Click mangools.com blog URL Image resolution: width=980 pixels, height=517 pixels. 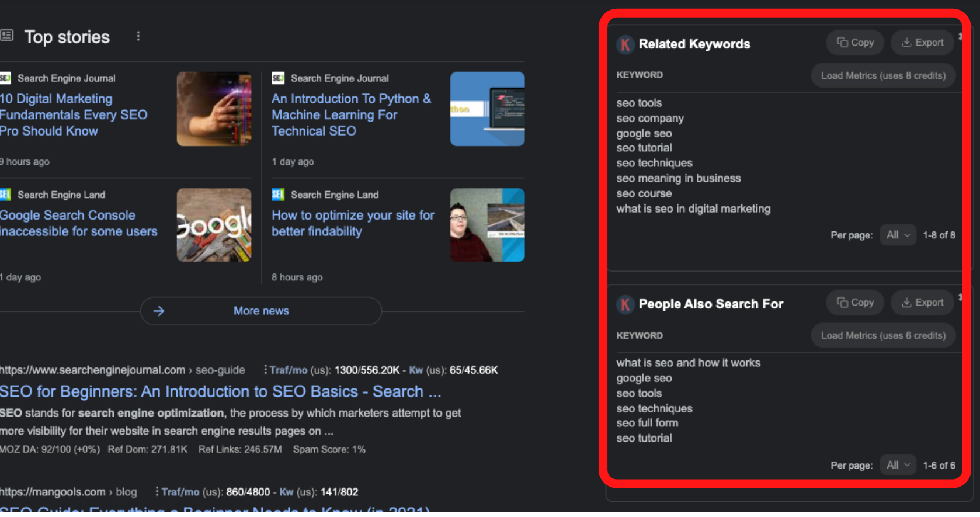tap(68, 492)
